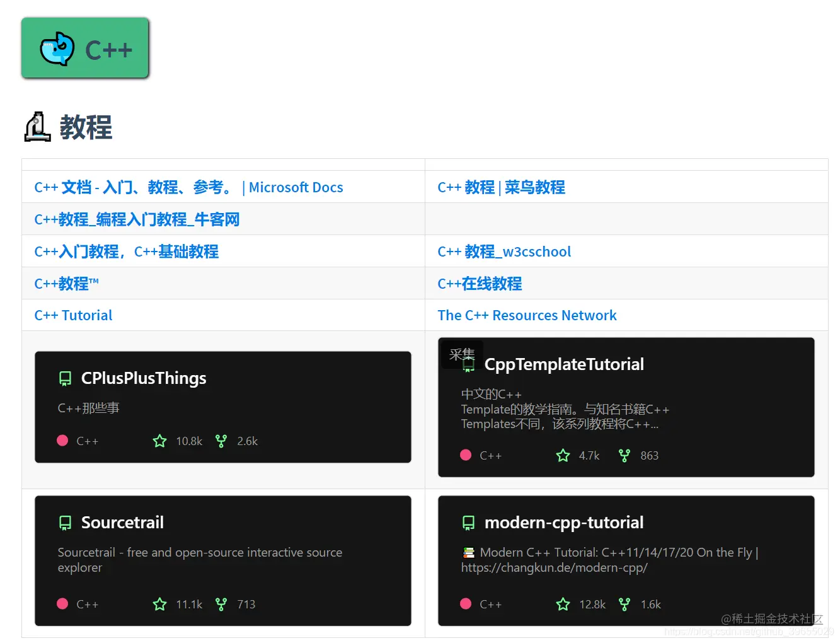Click 1.6k fork count
840x643 pixels.
tap(651, 605)
